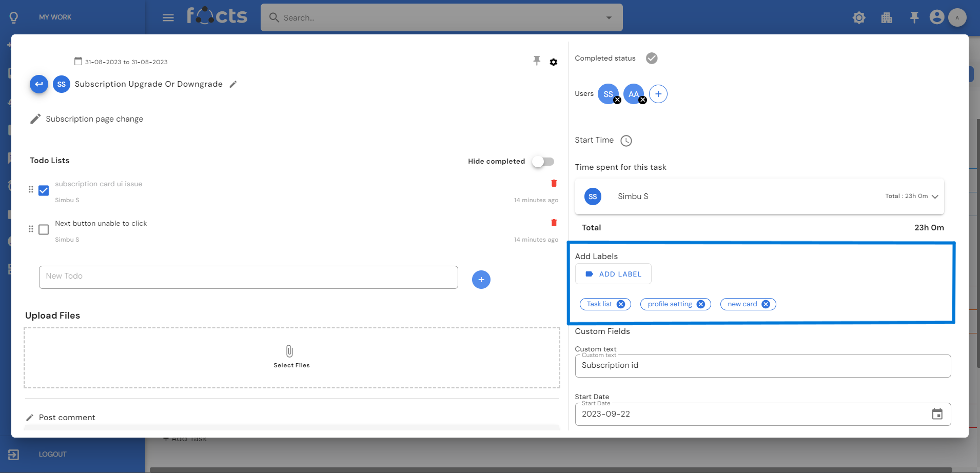This screenshot has width=980, height=473.
Task: Start the timer clock icon
Action: pos(626,141)
